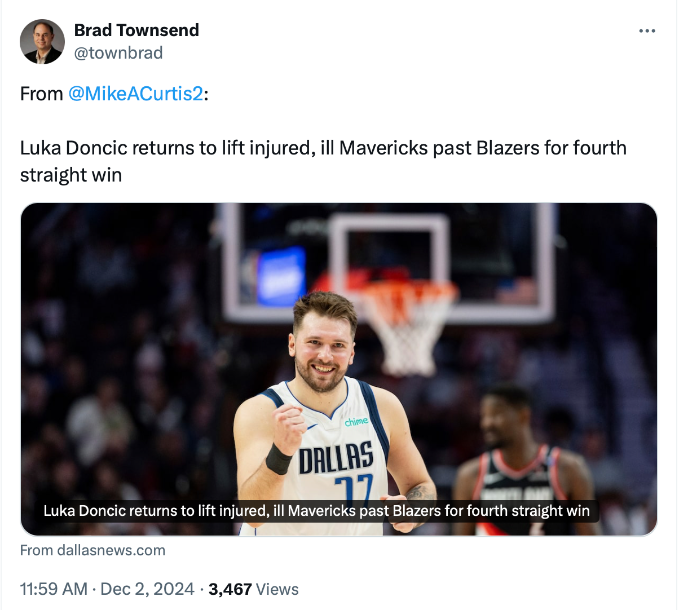Click the @townbrad handle
The height and width of the screenshot is (610, 679).
[x=118, y=53]
